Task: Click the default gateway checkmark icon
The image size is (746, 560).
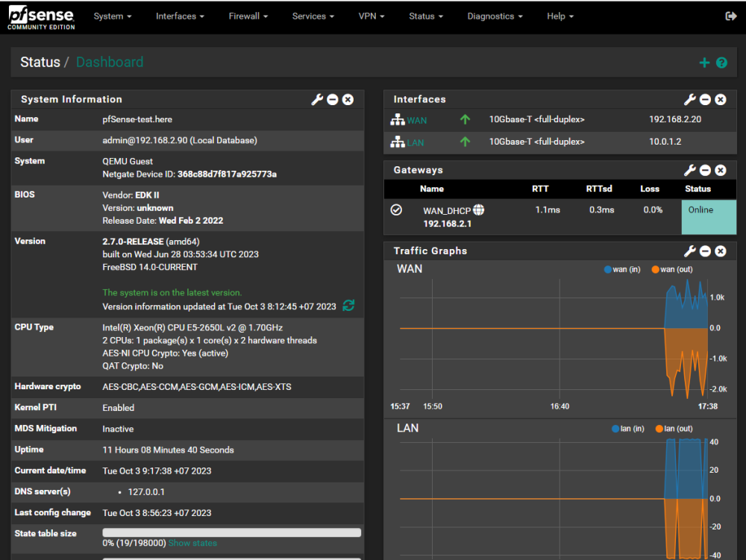Action: click(x=396, y=210)
